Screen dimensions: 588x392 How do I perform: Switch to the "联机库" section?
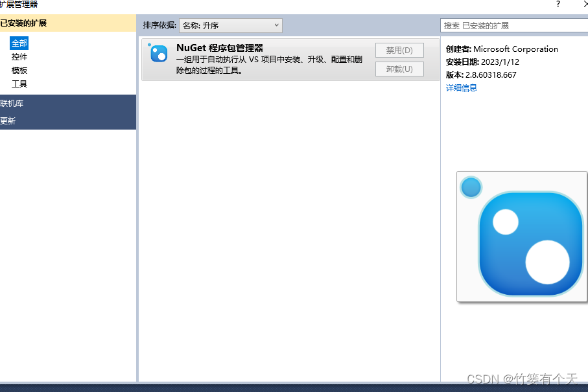pyautogui.click(x=68, y=103)
